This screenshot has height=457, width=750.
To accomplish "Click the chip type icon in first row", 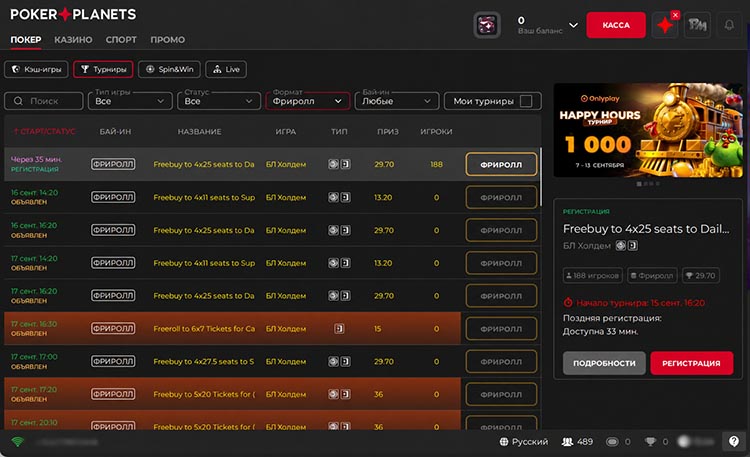I will pyautogui.click(x=333, y=164).
